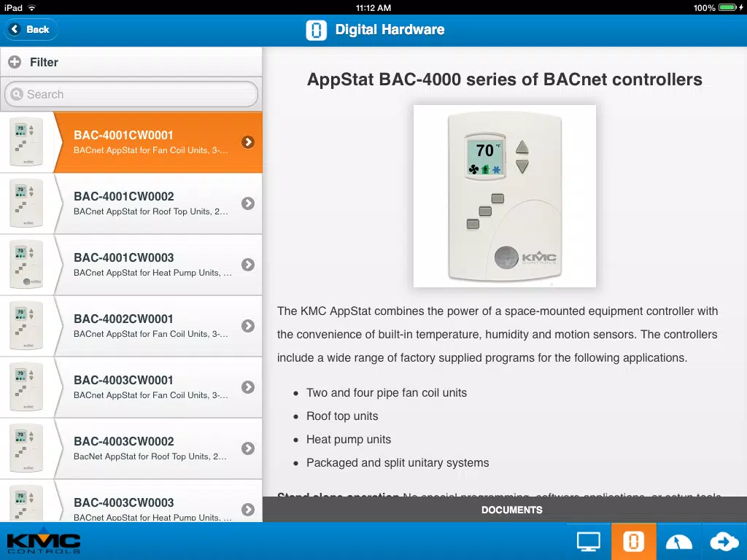Go back using the Back button
Image resolution: width=747 pixels, height=560 pixels.
[31, 29]
